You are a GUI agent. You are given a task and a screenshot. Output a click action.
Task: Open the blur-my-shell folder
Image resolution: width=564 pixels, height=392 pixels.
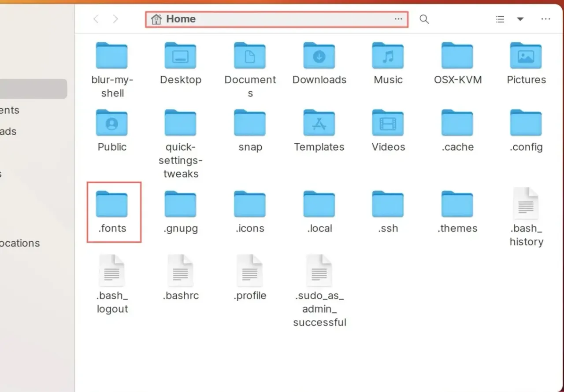(x=112, y=56)
